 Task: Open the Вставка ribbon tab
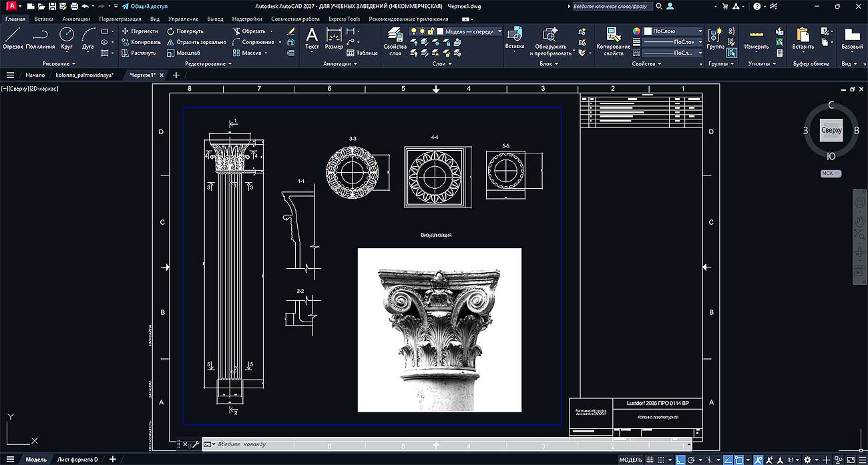click(44, 19)
